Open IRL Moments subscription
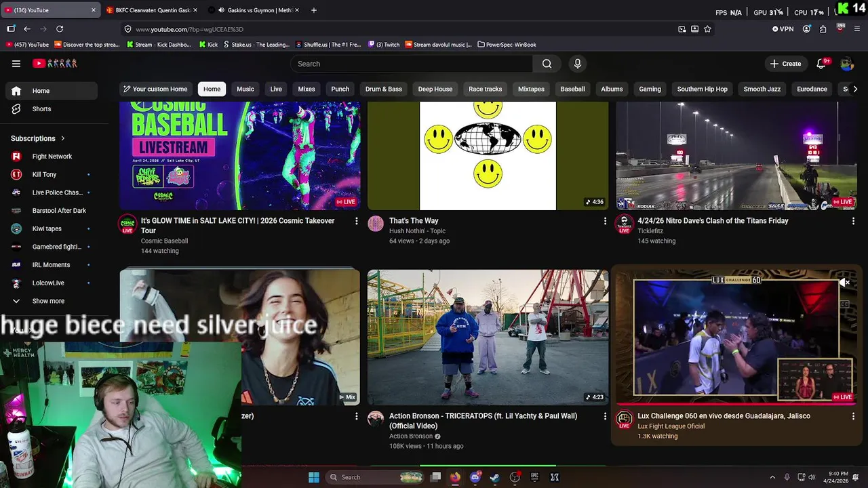 coord(52,265)
